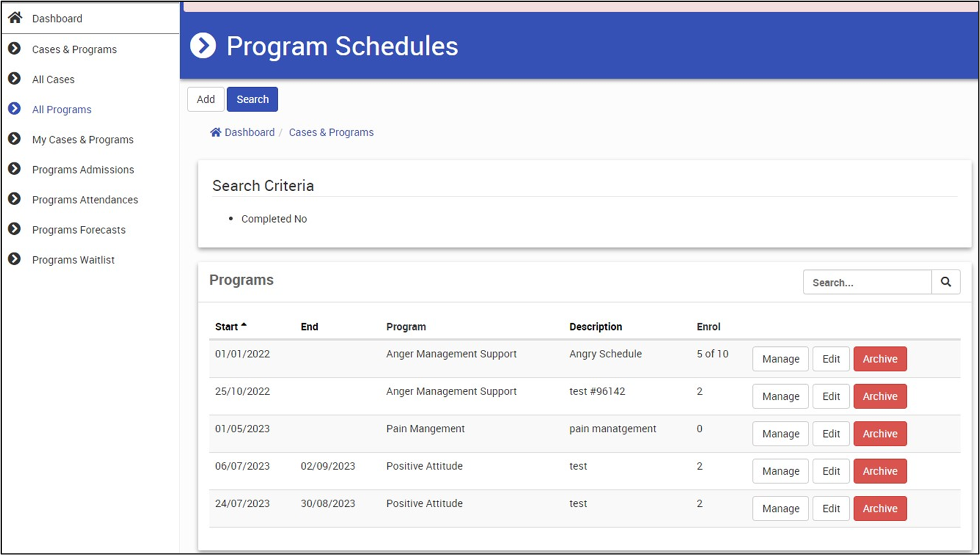Screen dimensions: 980x555
Task: Edit the test #96142 schedule row
Action: (831, 396)
